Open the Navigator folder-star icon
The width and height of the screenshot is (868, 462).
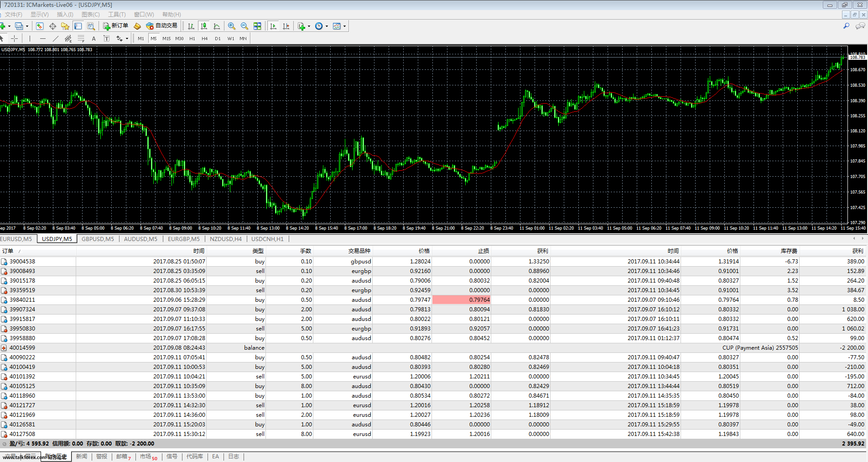[x=65, y=26]
